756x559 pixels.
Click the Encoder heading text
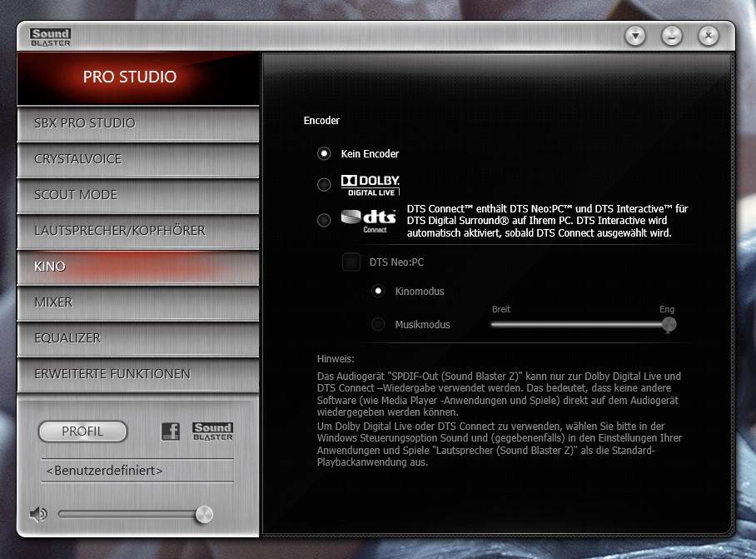(321, 121)
